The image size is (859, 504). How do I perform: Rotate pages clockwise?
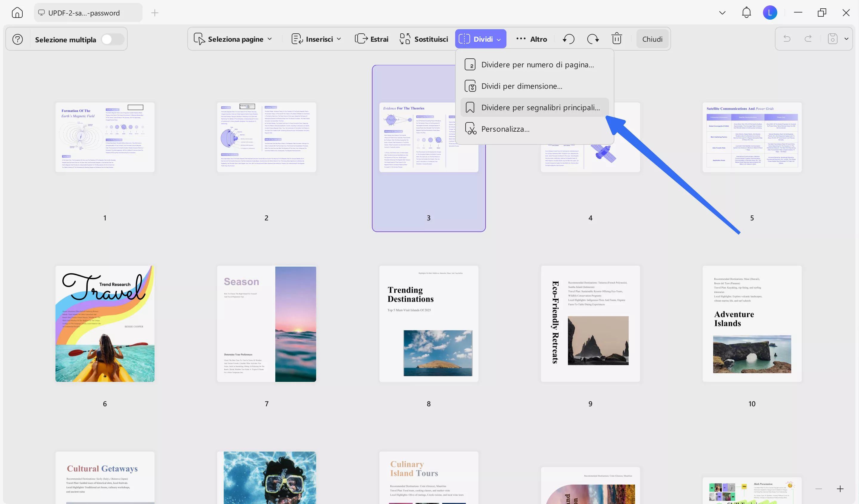pos(593,39)
